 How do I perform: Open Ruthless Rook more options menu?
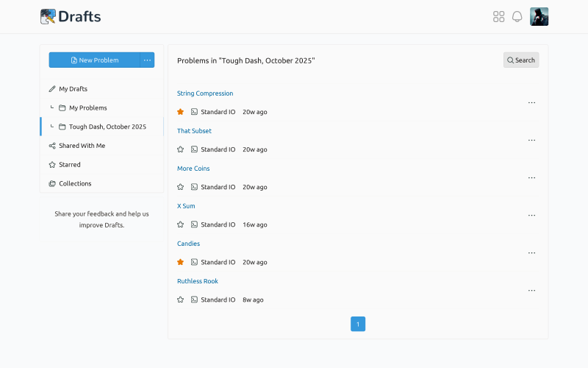(531, 290)
